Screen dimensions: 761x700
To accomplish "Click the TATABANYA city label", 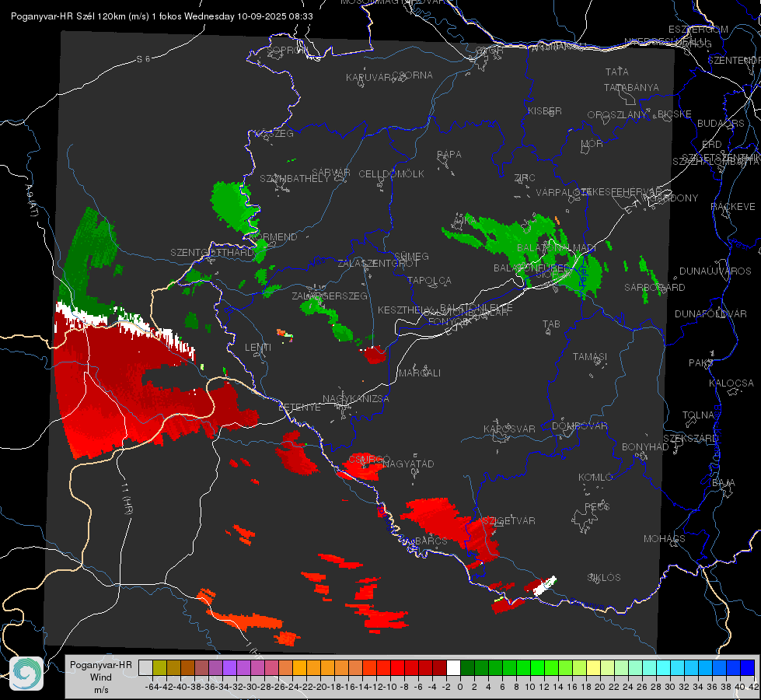I will click(631, 87).
